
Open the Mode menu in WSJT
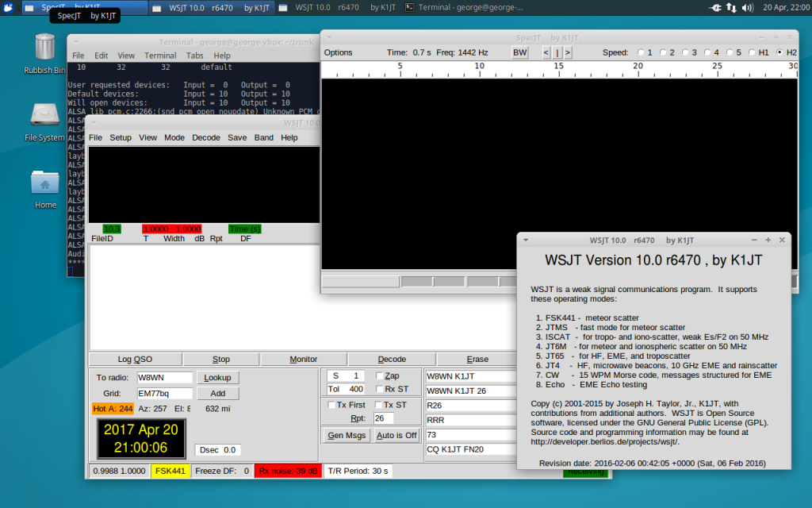(174, 137)
